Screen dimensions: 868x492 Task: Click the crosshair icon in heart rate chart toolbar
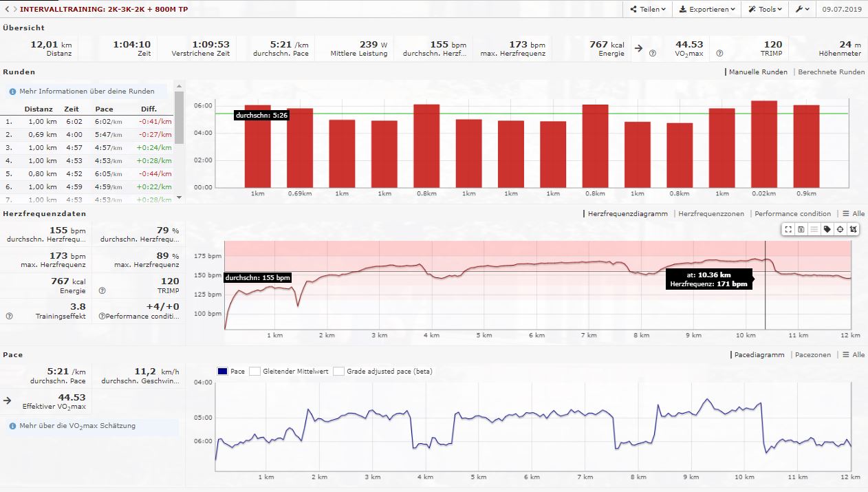tap(840, 229)
